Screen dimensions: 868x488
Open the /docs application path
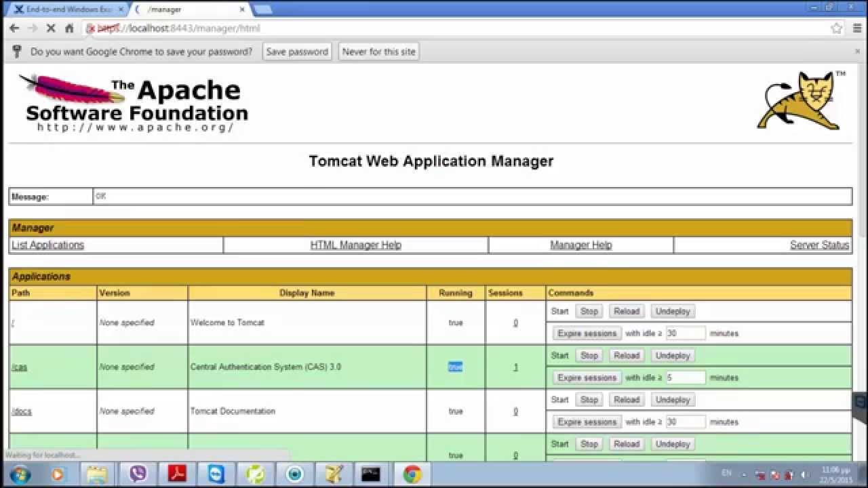tap(22, 411)
